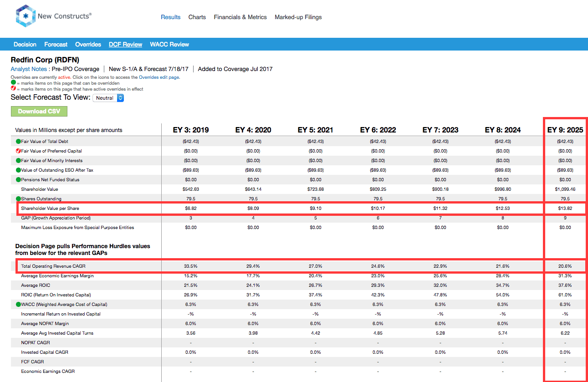Click the EY 3: 2019 column header
This screenshot has width=588, height=382.
point(191,130)
